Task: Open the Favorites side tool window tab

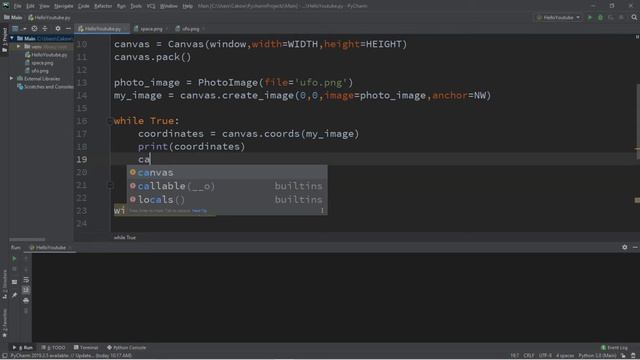Action: (4, 323)
